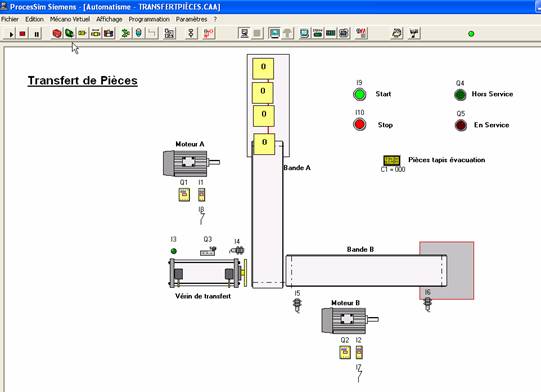
Task: Open the Programmation menu
Action: tap(149, 19)
